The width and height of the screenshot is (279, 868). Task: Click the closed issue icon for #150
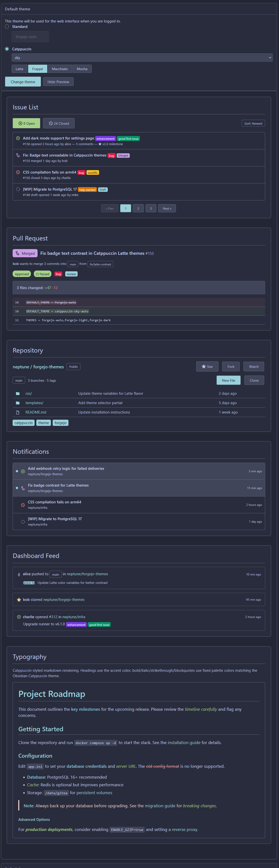pos(18,172)
